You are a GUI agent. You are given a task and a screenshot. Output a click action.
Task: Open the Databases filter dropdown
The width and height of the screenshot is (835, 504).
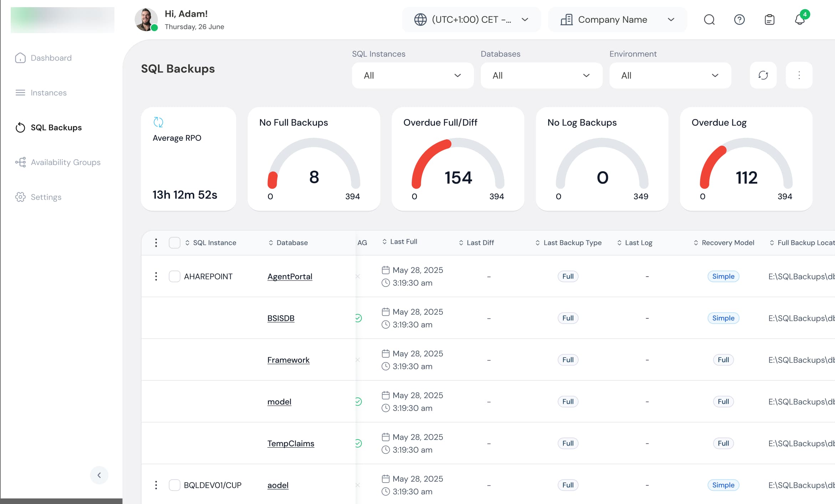pos(541,75)
